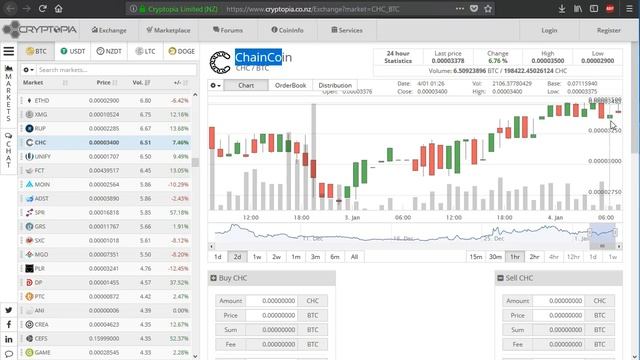Open the downloads arrow icon
The image size is (640, 360).
point(562,9)
